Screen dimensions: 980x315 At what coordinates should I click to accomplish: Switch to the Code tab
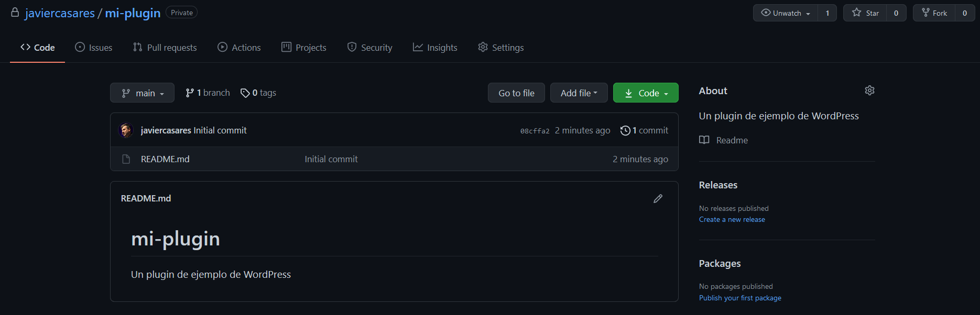coord(38,48)
